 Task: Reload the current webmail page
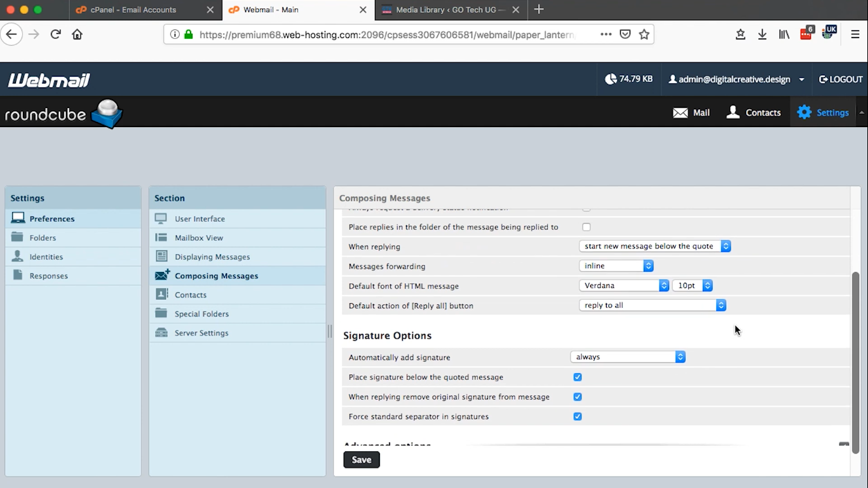(56, 34)
